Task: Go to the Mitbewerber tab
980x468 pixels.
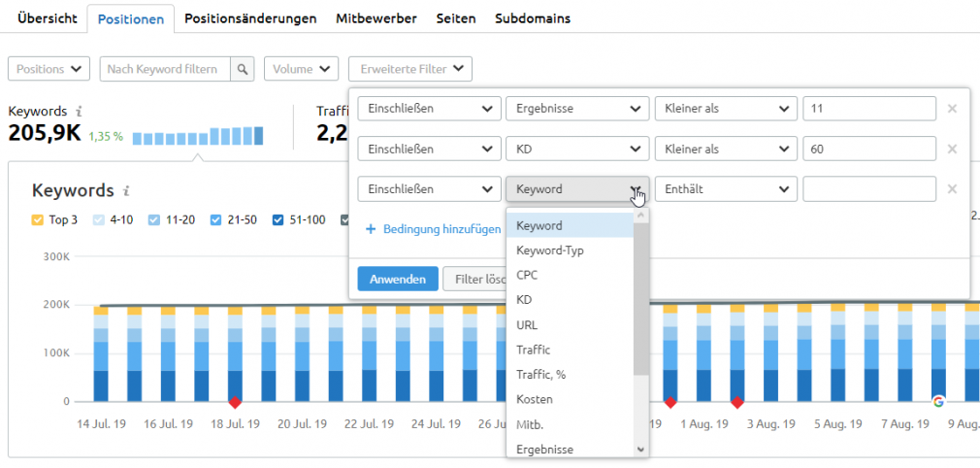Action: click(x=376, y=18)
